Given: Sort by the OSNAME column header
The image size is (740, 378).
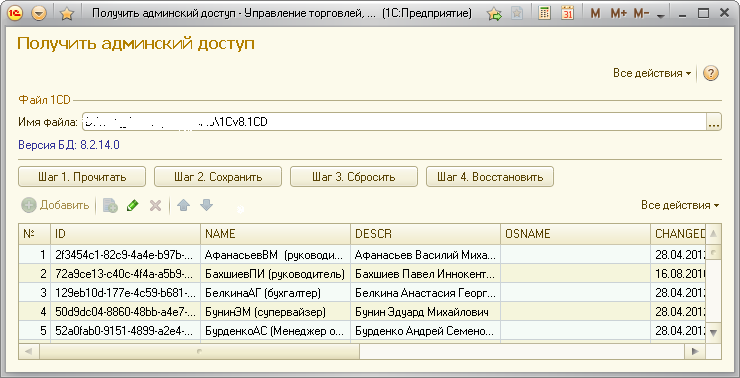Looking at the screenshot, I should 576,234.
